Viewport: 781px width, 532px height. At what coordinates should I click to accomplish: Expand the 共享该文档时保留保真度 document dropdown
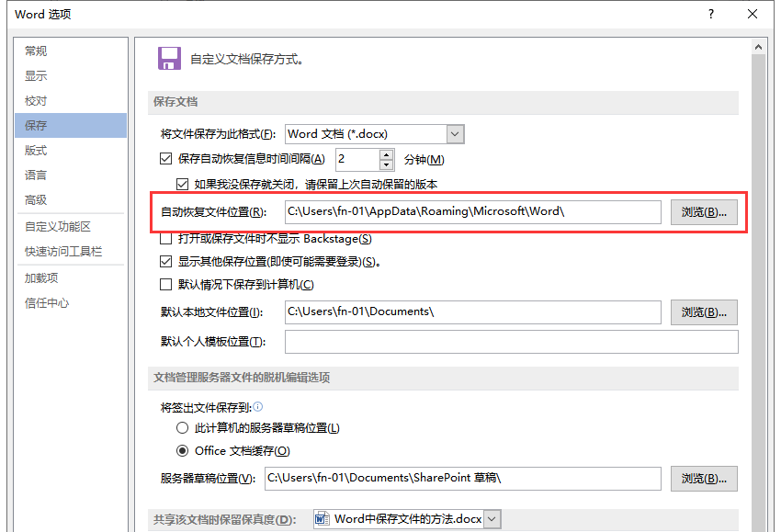click(492, 519)
